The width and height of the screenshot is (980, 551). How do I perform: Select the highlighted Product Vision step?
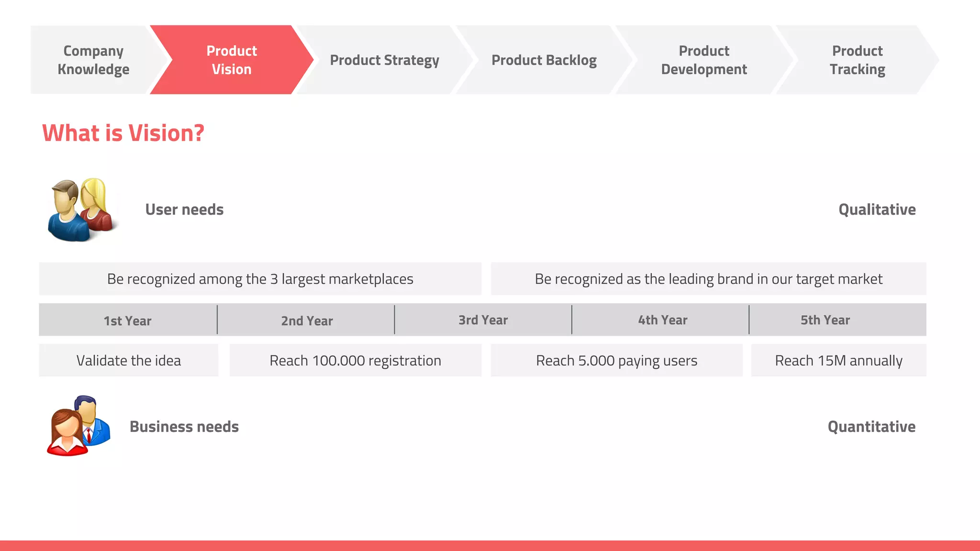pyautogui.click(x=232, y=60)
